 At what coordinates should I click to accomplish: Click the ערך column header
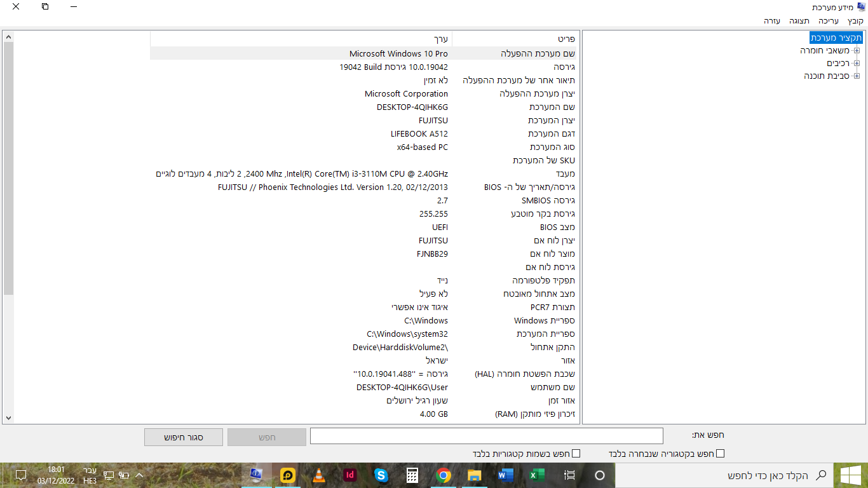coord(301,39)
